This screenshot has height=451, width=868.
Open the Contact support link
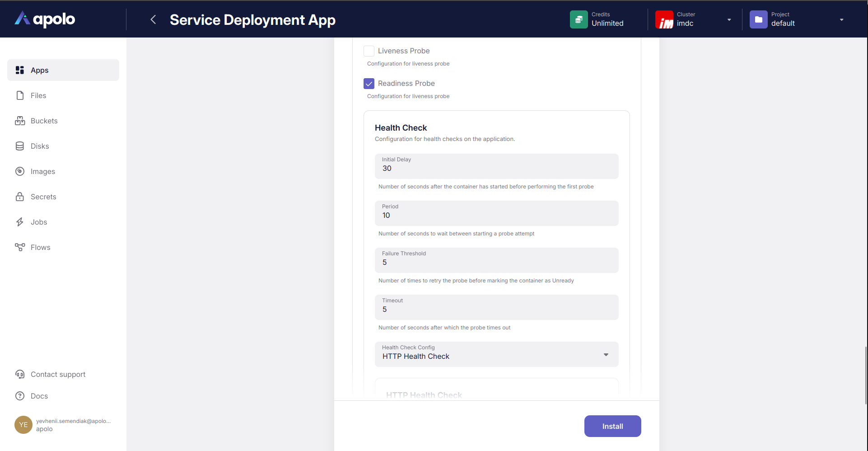[x=58, y=374]
